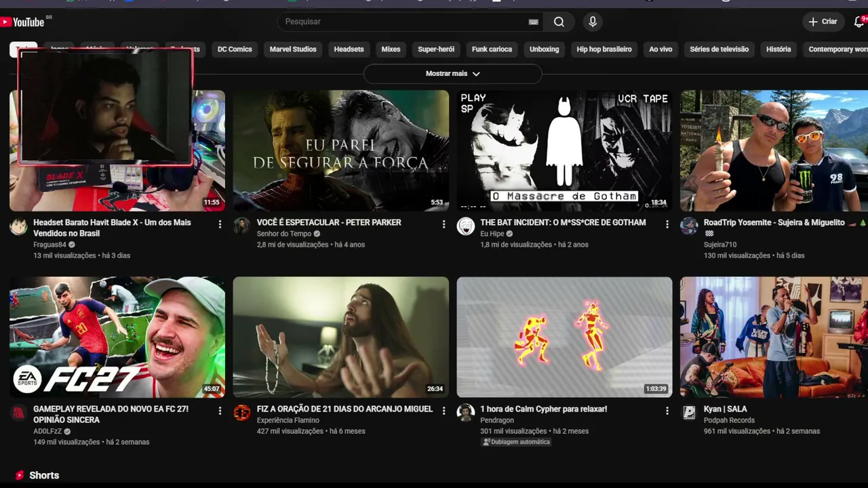
Task: Select the Séries de televisão chip
Action: (x=719, y=49)
